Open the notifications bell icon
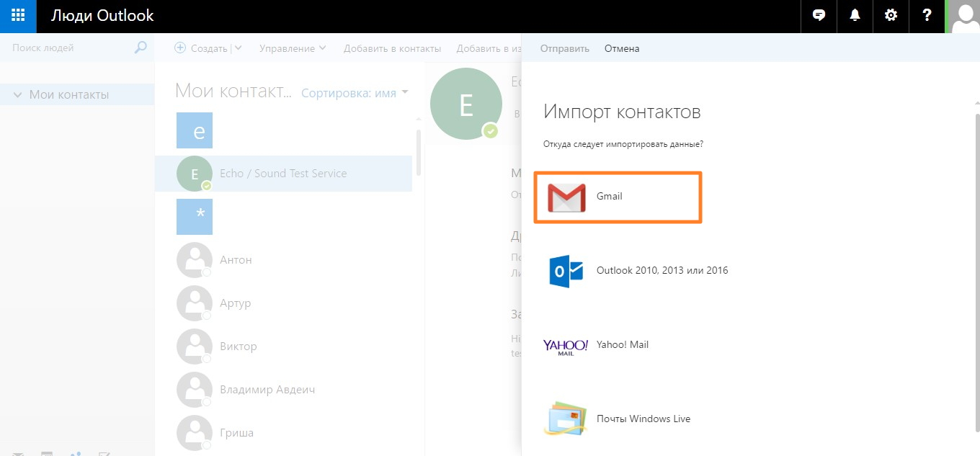 coord(855,16)
